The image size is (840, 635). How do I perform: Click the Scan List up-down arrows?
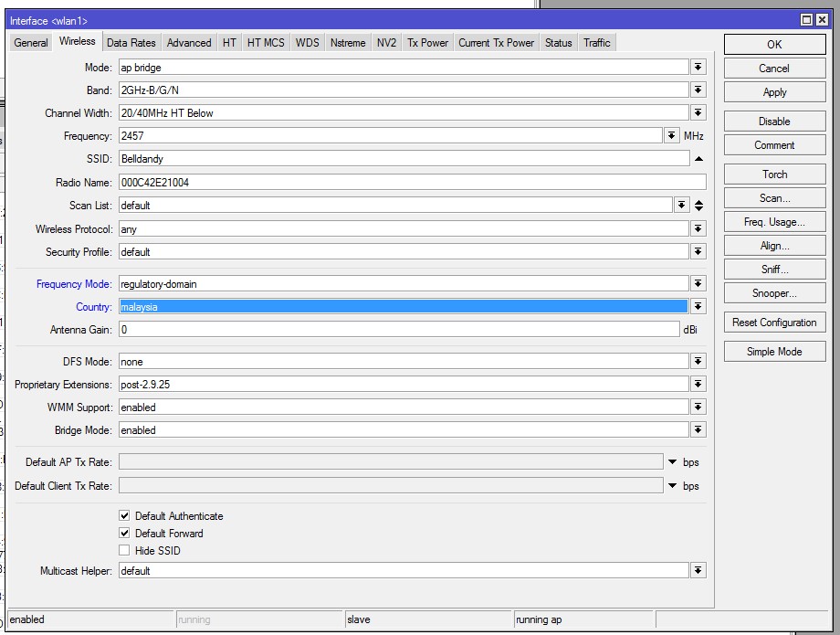pos(699,206)
